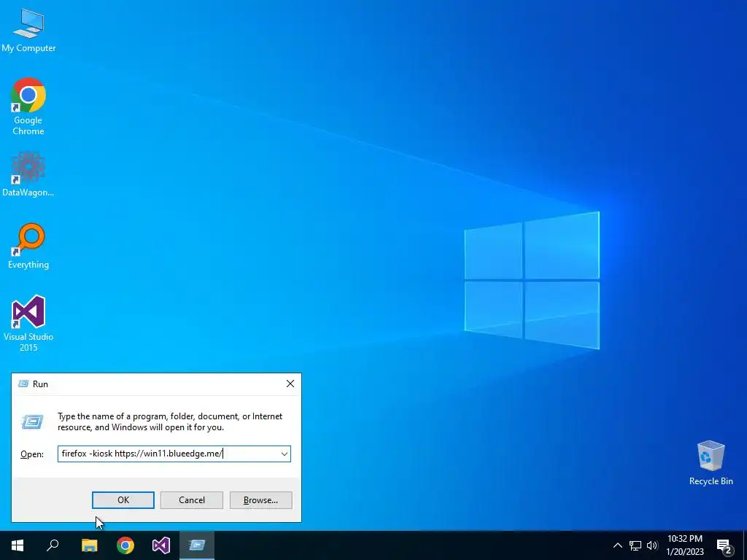747x560 pixels.
Task: Select the Recycle Bin desktop icon
Action: [x=711, y=463]
